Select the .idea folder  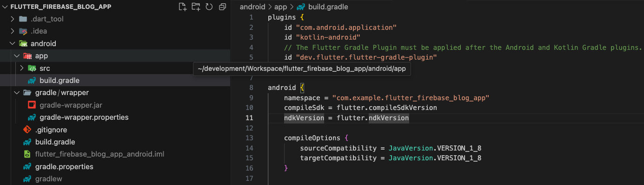[x=115, y=31]
